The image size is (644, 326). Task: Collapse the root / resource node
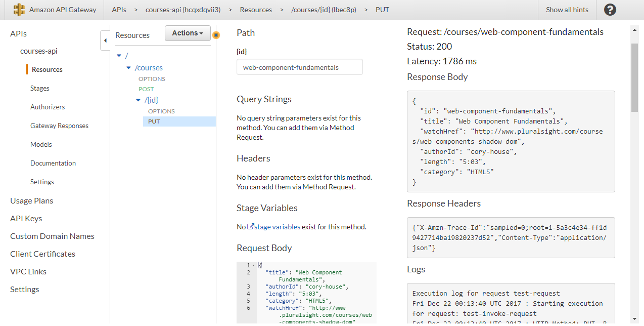(119, 56)
